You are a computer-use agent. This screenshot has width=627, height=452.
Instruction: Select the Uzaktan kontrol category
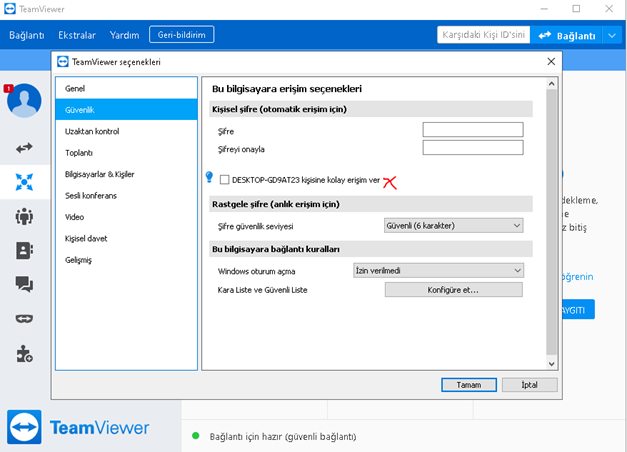coord(126,131)
